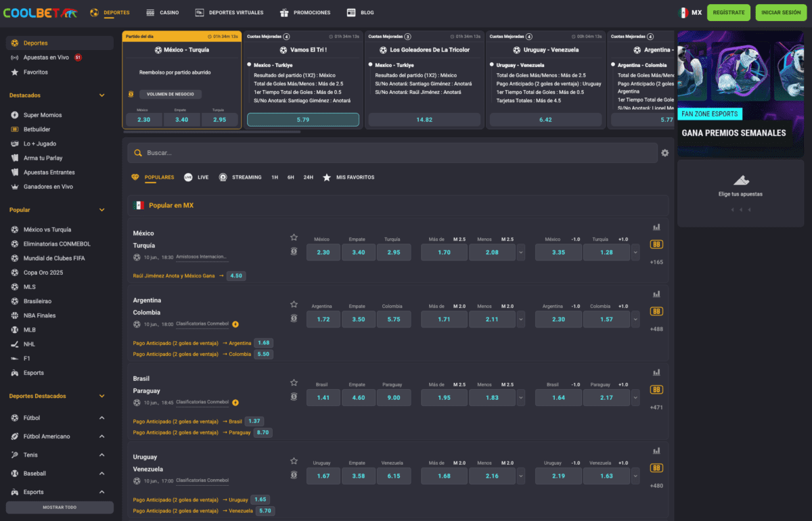The image size is (812, 521).
Task: Click the Buscar search field
Action: [392, 153]
